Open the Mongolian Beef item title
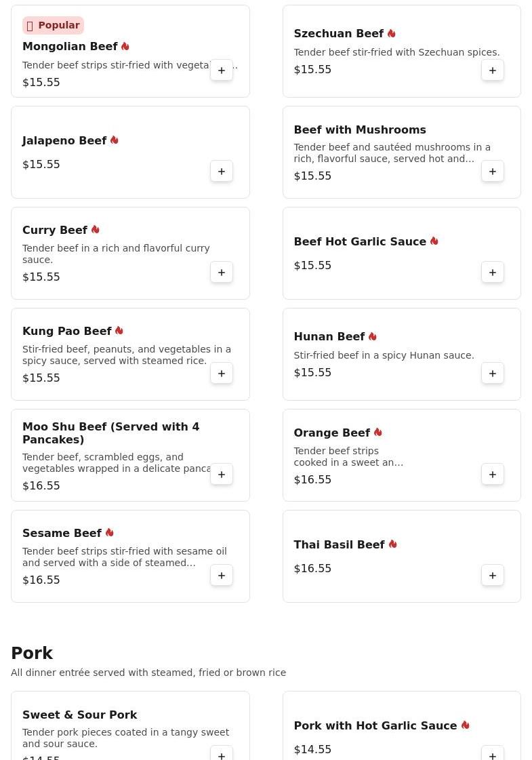532x760 pixels. click(x=70, y=47)
